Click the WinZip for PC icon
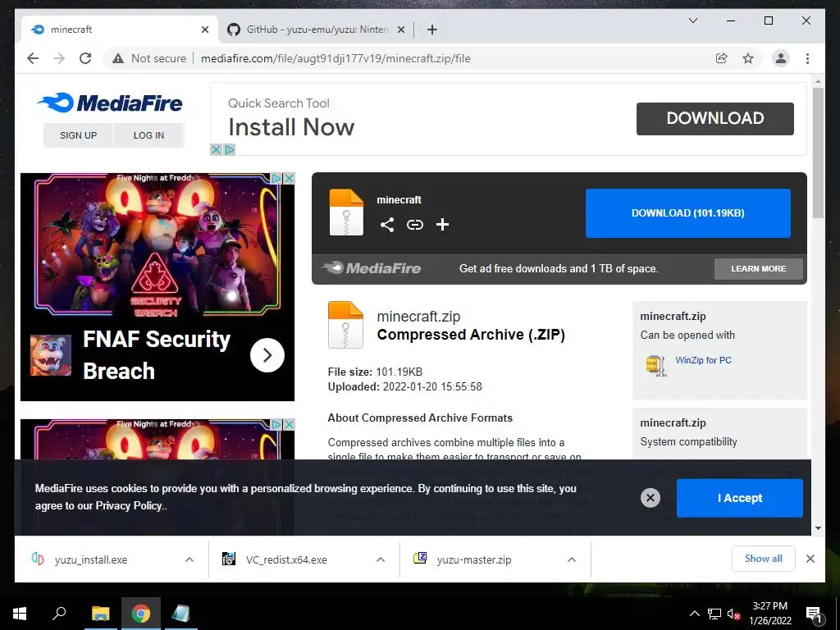Image resolution: width=840 pixels, height=630 pixels. pyautogui.click(x=655, y=365)
